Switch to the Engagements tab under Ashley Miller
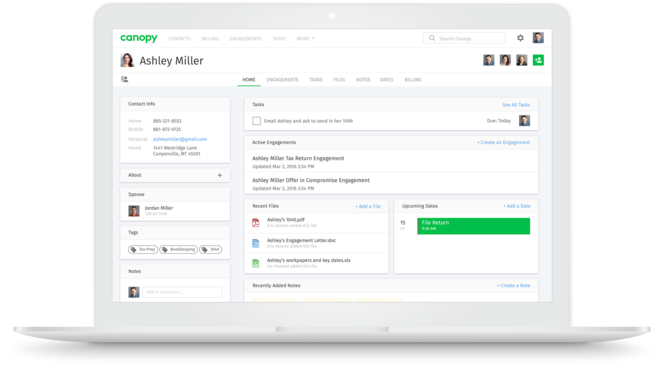 point(282,79)
